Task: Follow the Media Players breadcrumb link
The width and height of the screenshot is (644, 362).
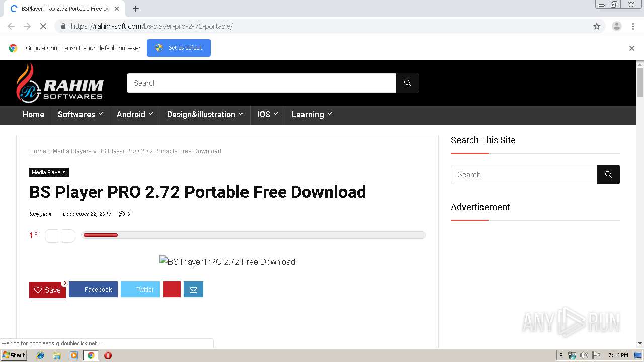Action: pos(72,151)
